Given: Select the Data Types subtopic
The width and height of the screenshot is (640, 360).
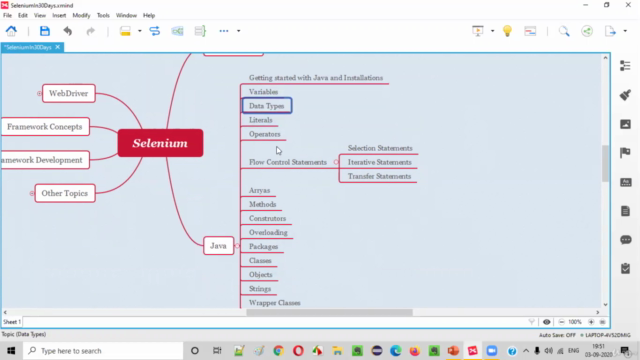Looking at the screenshot, I should (x=267, y=106).
